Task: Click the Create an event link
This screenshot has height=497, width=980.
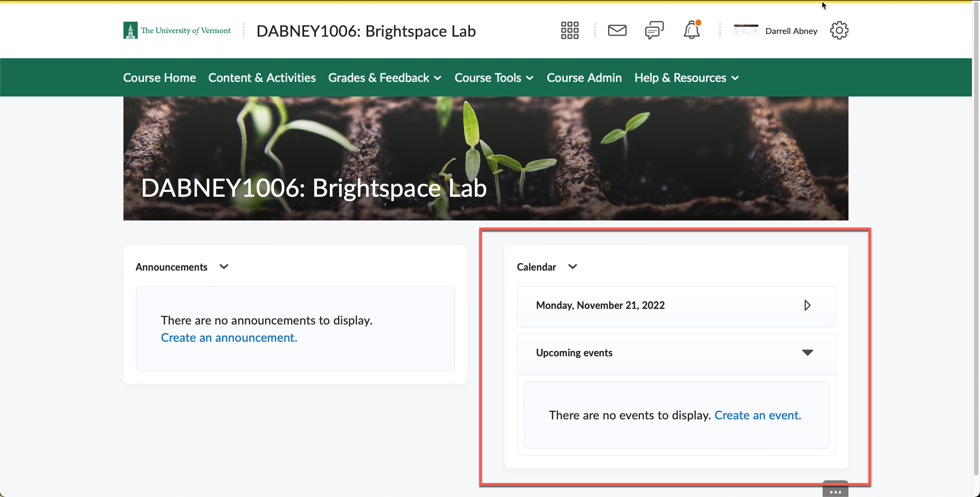Action: tap(757, 415)
